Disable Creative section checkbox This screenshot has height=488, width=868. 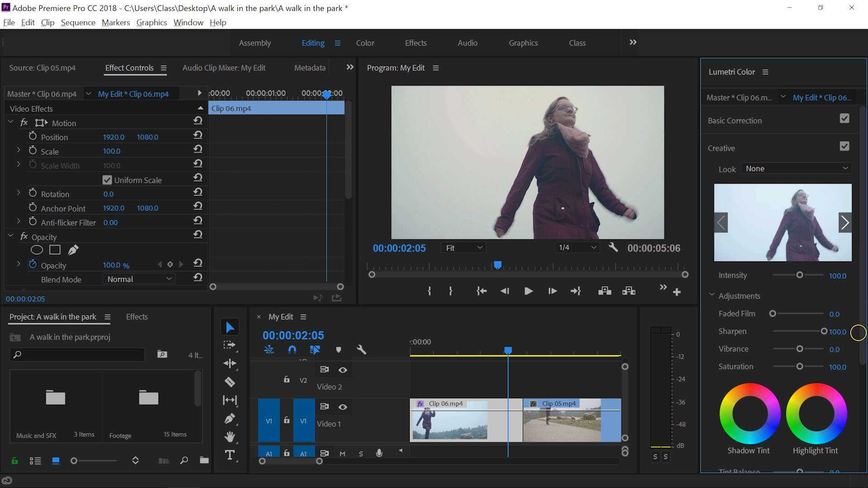(844, 146)
